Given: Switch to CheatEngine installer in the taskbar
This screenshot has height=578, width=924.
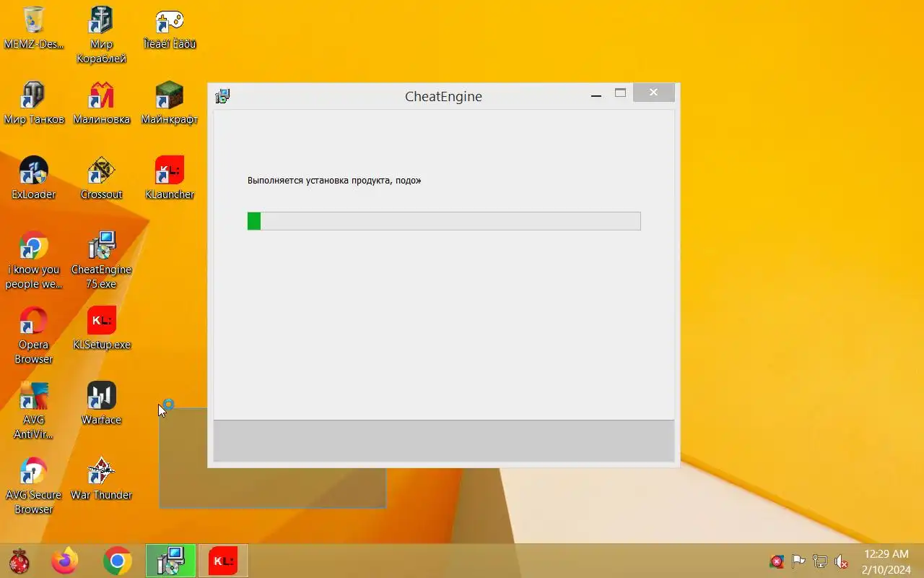Looking at the screenshot, I should pyautogui.click(x=171, y=561).
